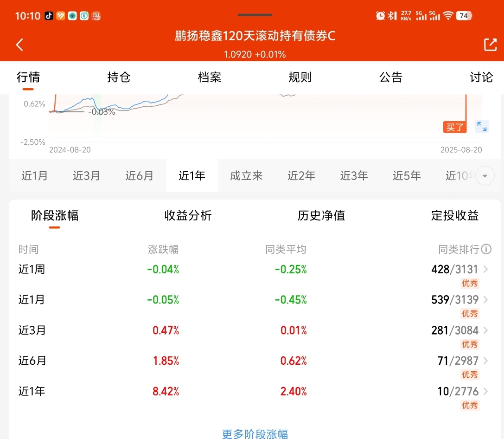Tap net value 1.0920 +0.01%

pos(255,54)
